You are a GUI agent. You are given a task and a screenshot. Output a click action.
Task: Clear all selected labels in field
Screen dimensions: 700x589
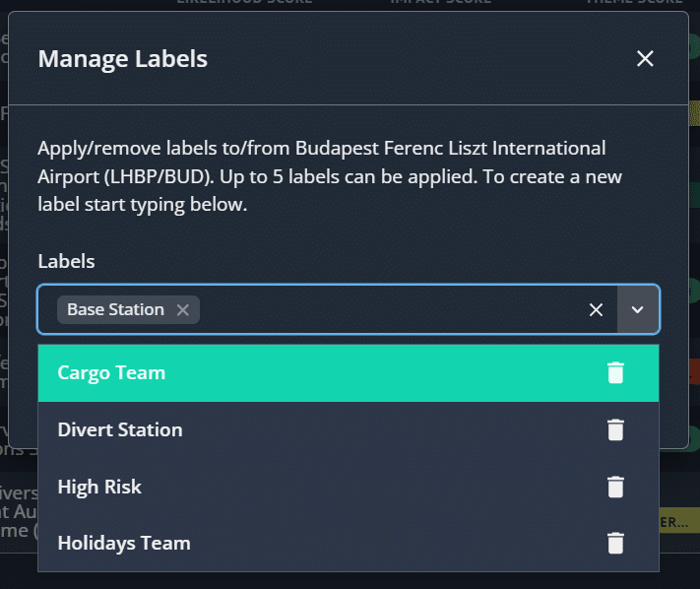[x=596, y=309]
